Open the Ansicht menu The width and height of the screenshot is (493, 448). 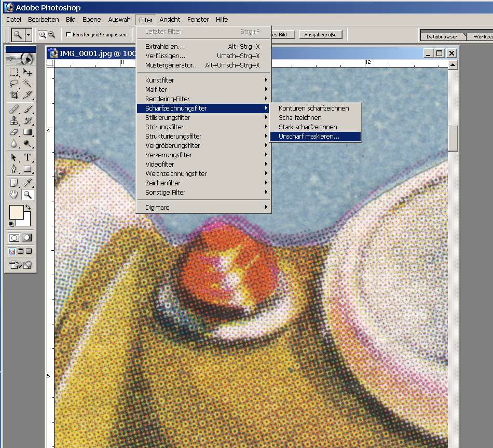170,20
